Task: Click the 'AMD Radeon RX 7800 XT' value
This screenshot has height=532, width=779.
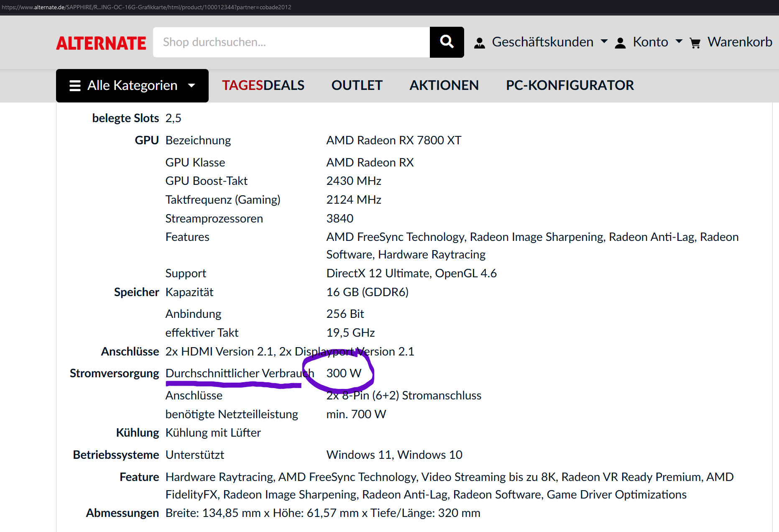Action: point(393,140)
